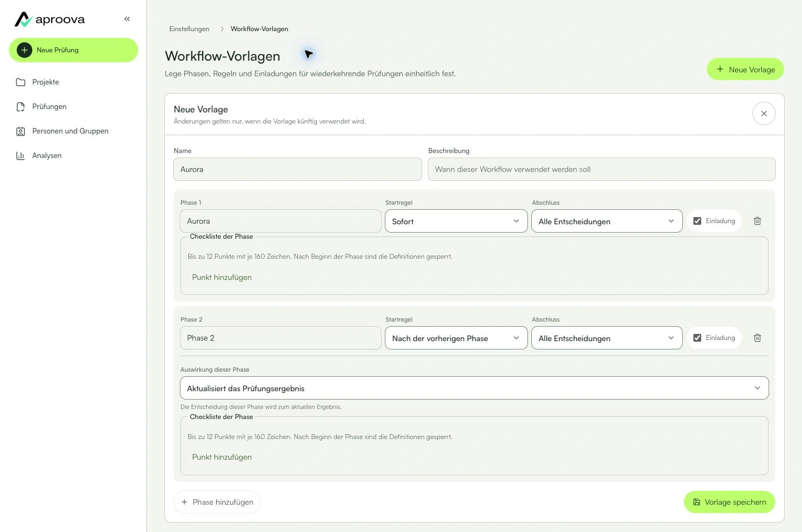Viewport: 802px width, 532px height.
Task: Toggle Einladung checkbox for Phase 1
Action: (697, 221)
